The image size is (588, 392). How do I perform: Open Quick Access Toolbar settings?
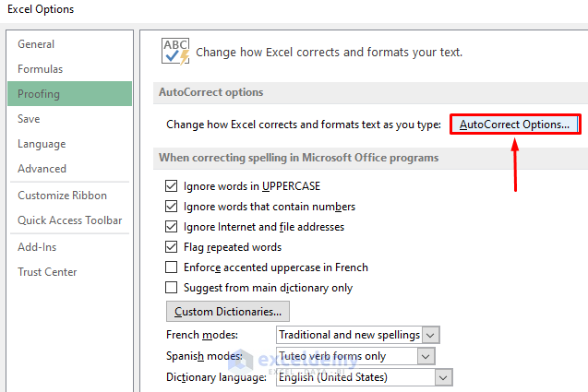coord(70,220)
